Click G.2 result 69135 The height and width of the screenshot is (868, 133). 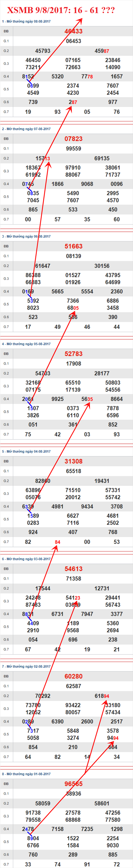[x=102, y=158]
